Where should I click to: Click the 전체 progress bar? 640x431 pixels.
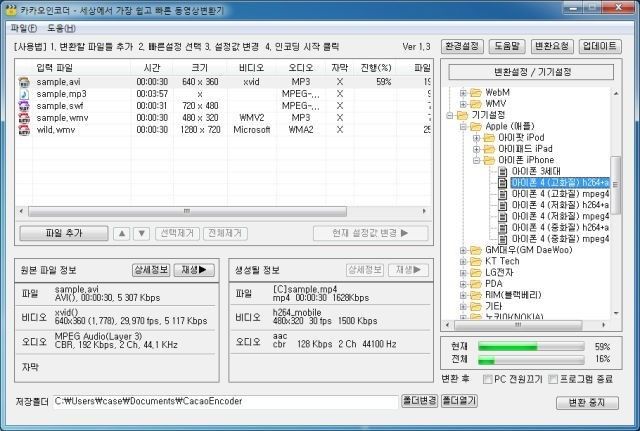531,360
